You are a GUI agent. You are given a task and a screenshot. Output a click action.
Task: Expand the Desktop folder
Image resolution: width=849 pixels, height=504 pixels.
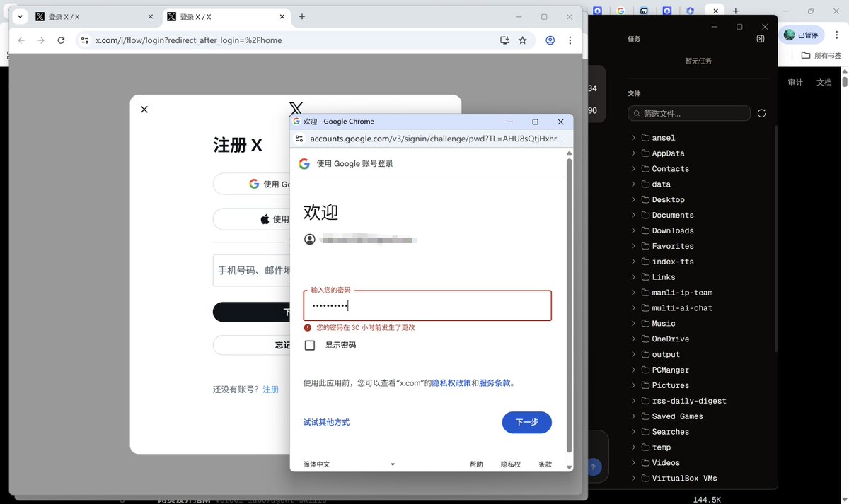pos(633,200)
